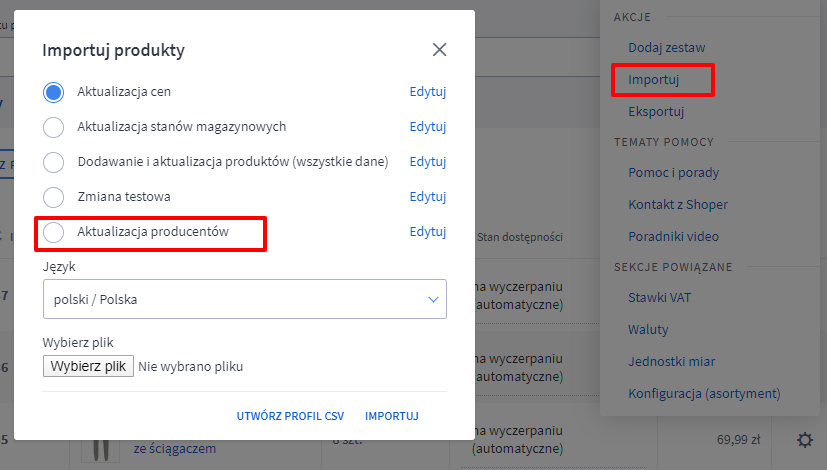The image size is (827, 470).
Task: Select the Aktualizacja cen radio option
Action: point(53,92)
